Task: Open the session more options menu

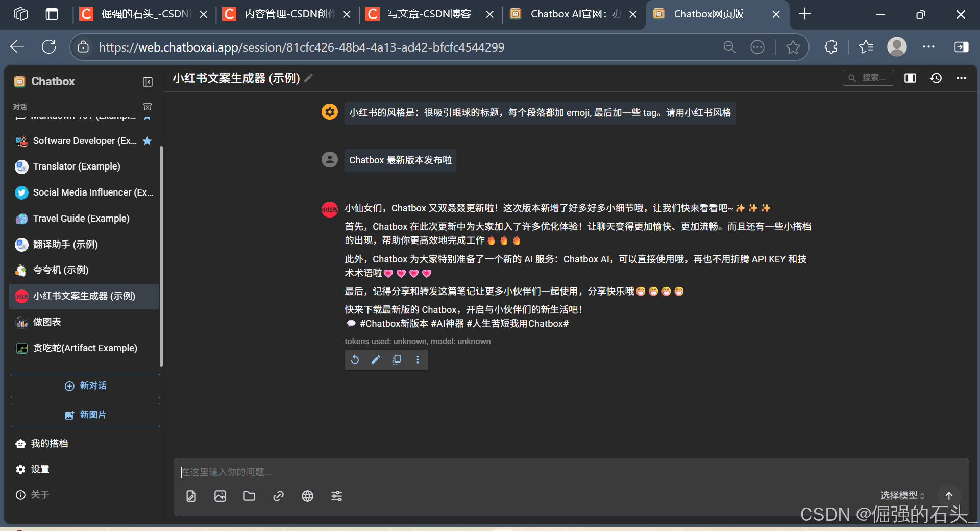Action: pos(961,78)
